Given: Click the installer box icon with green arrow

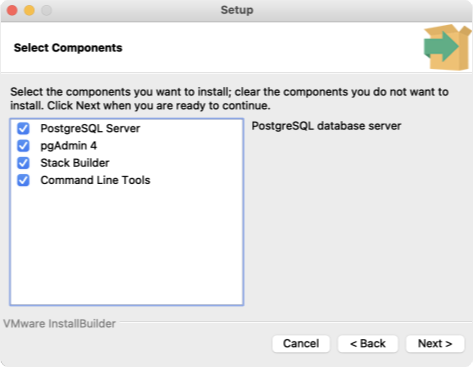Looking at the screenshot, I should pos(448,47).
